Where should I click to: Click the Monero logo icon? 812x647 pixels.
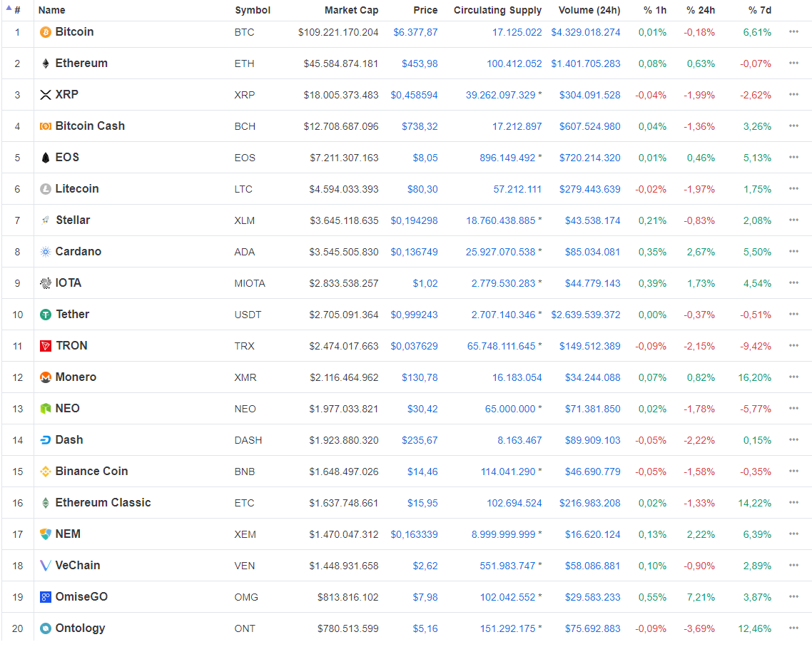click(46, 377)
